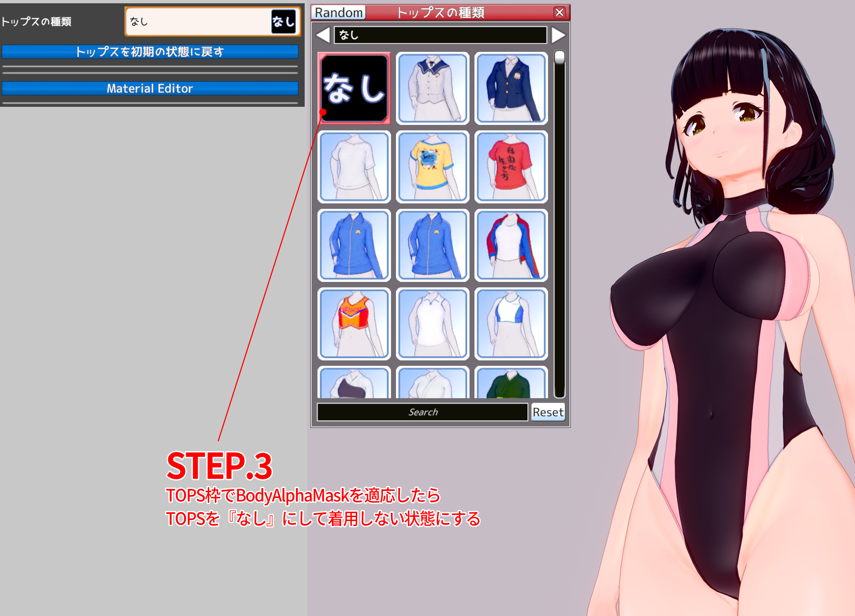Choose the white sailor uniform top
Image resolution: width=855 pixels, height=616 pixels.
tap(433, 88)
